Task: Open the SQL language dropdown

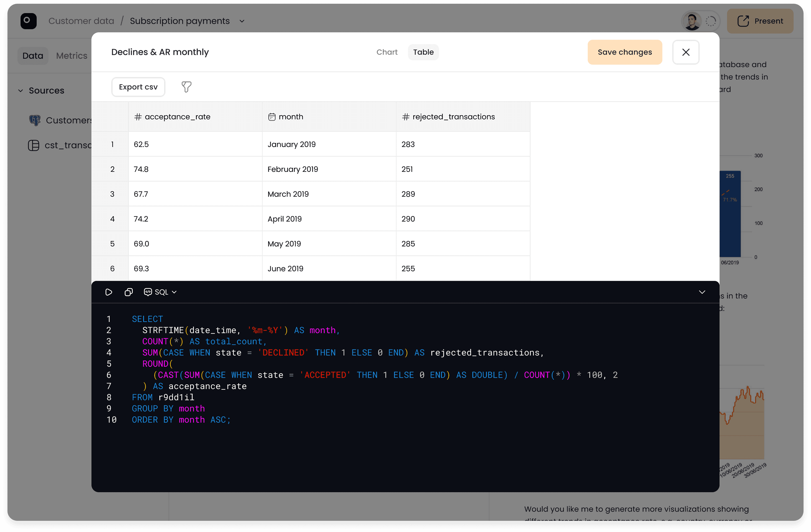Action: coord(160,292)
